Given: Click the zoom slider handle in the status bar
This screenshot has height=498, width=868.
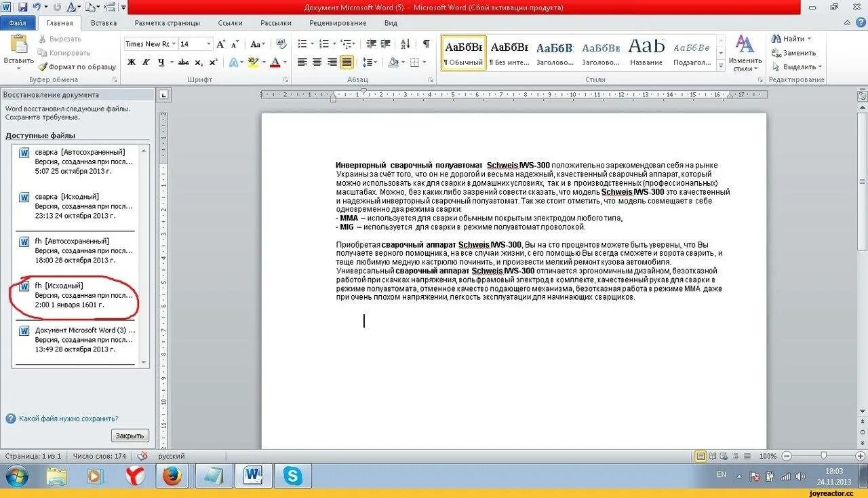Looking at the screenshot, I should pos(823,456).
